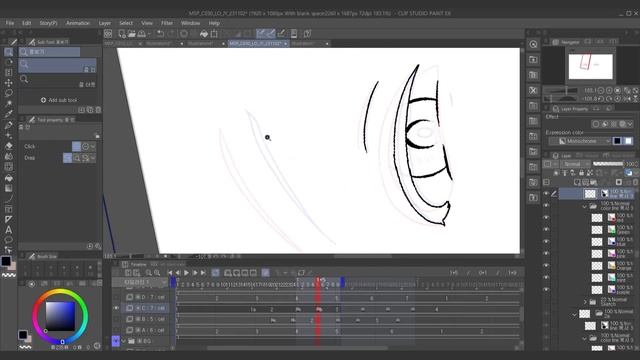This screenshot has width=640, height=360.
Task: Select the third zoom sub tool entry
Action: tap(58, 80)
